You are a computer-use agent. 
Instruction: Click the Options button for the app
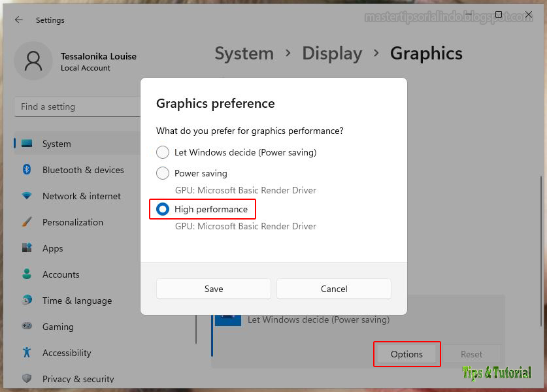pyautogui.click(x=406, y=354)
